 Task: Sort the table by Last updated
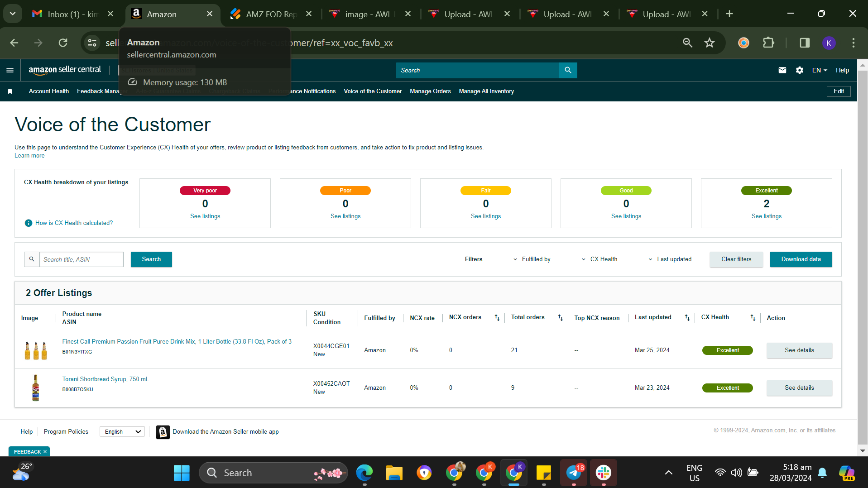pyautogui.click(x=687, y=318)
